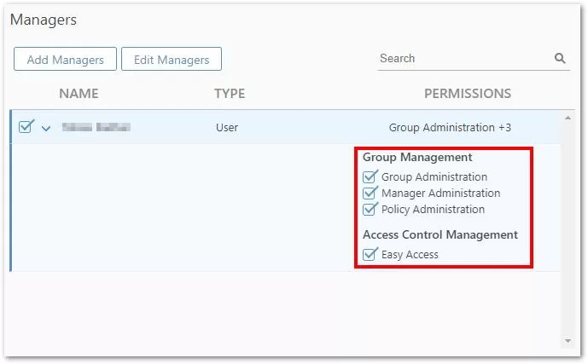Uncheck Group Administration permission
The width and height of the screenshot is (588, 364).
coord(370,177)
